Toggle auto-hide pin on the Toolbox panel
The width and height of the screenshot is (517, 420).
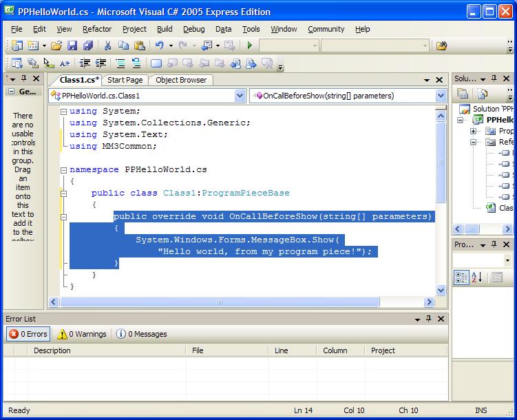tap(23, 78)
